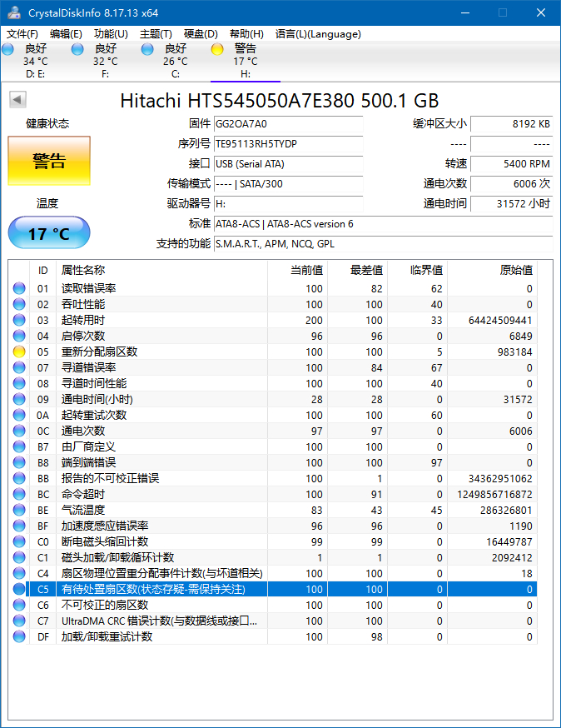561x728 pixels.
Task: Click the 属性名称 column header
Action: pyautogui.click(x=161, y=270)
